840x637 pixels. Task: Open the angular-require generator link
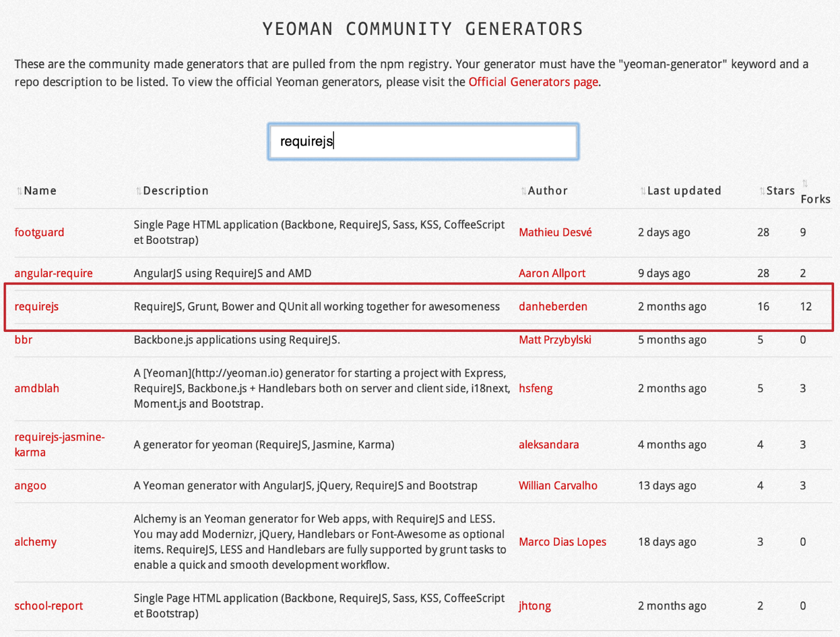tap(54, 273)
